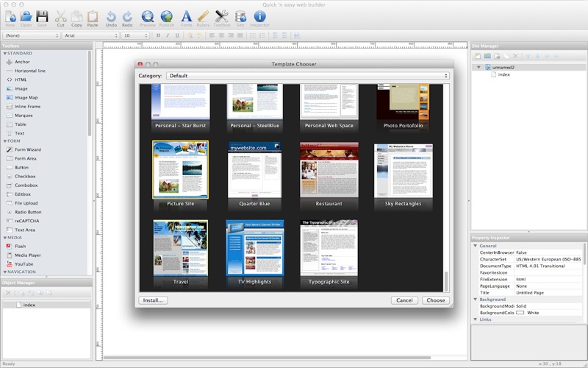Screen dimensions: 588x368
Task: Click the White BackgroundColor swatch
Action: [520, 313]
